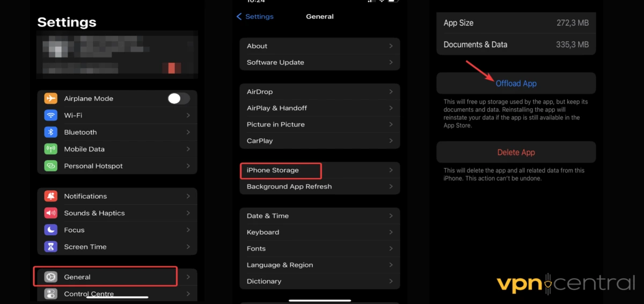
Task: Tap the Sounds & Haptics speaker icon
Action: point(51,213)
